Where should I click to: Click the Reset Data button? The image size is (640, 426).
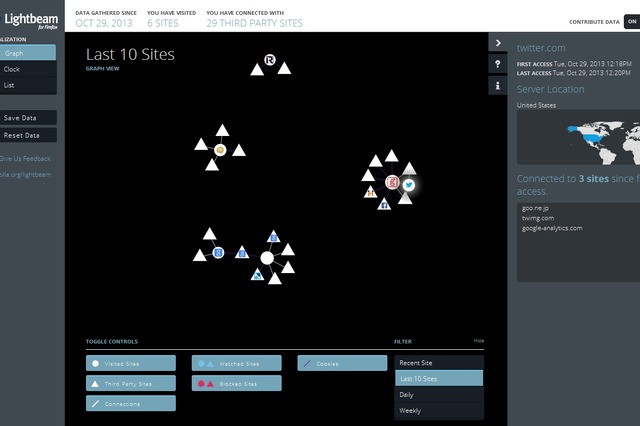[x=28, y=135]
